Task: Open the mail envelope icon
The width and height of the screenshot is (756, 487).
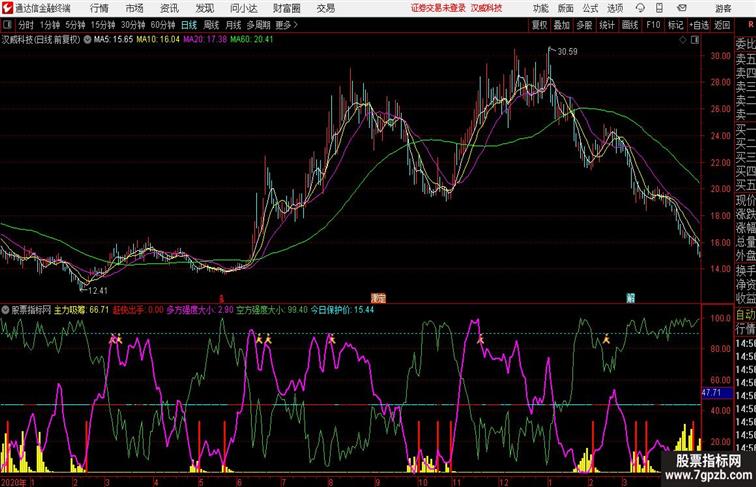Action: pos(682,8)
